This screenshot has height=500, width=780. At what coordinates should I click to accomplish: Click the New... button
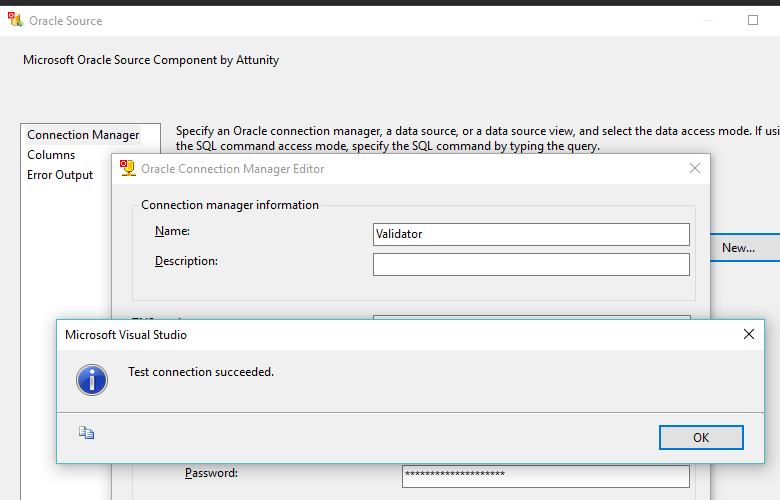click(739, 248)
